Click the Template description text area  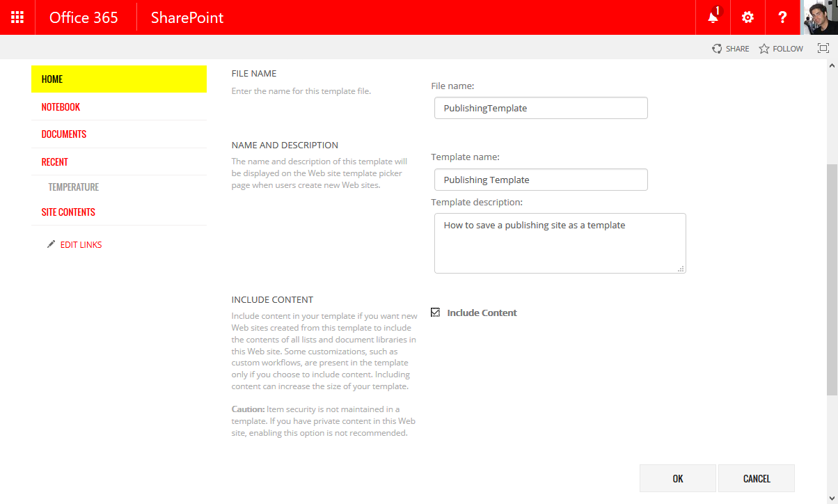pos(560,243)
